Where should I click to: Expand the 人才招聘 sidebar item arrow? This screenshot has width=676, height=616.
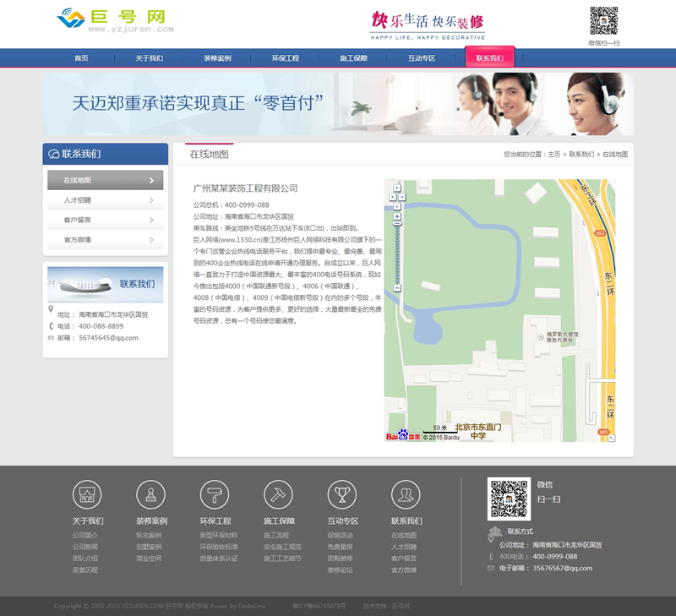coord(151,200)
